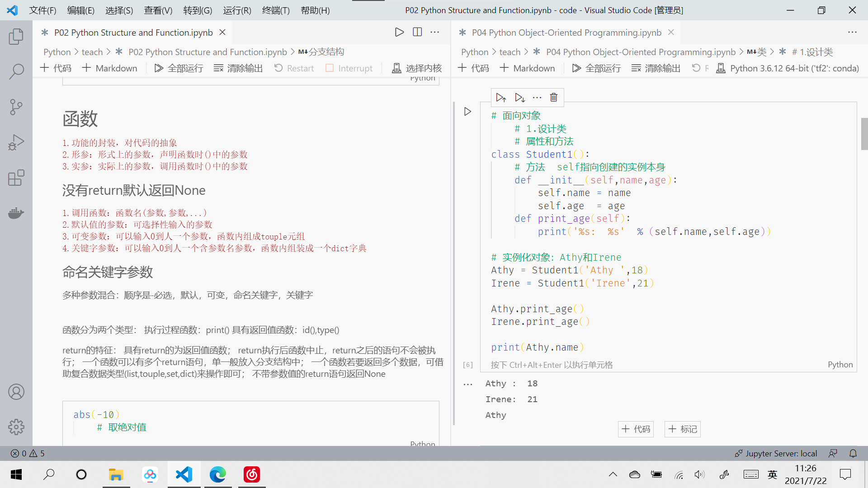Click errors and warnings status bar indicator
This screenshot has height=488, width=868.
[x=28, y=453]
